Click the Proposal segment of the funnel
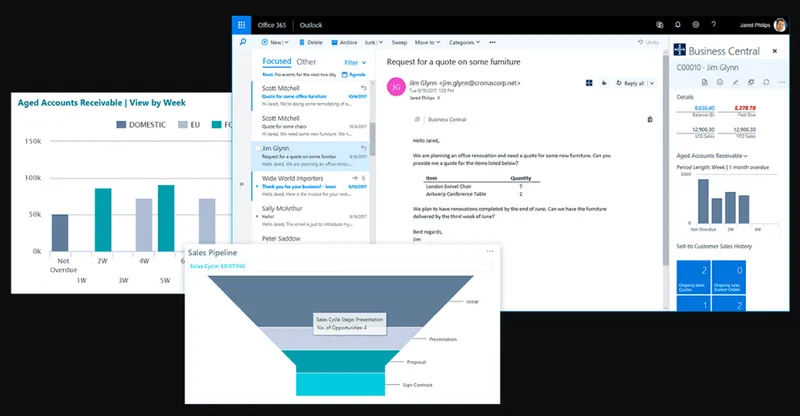 point(340,361)
